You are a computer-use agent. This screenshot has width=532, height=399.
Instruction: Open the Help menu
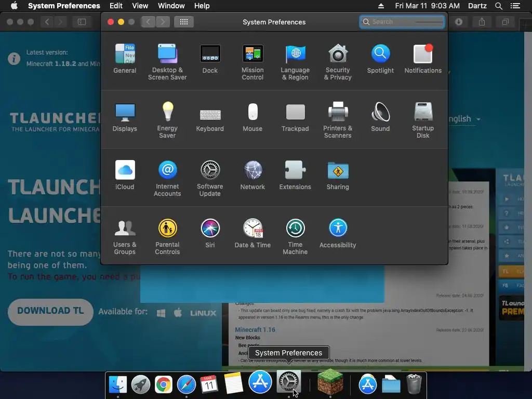pyautogui.click(x=202, y=6)
